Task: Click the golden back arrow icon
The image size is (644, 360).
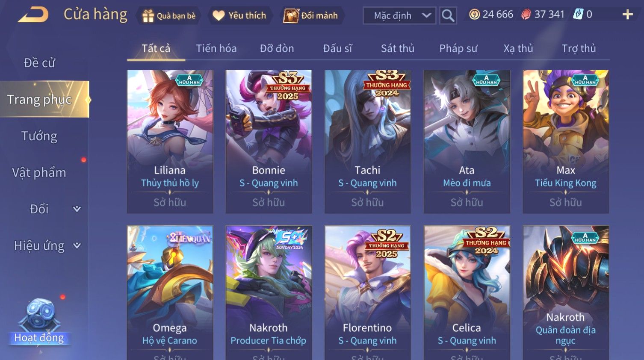Action: [33, 15]
